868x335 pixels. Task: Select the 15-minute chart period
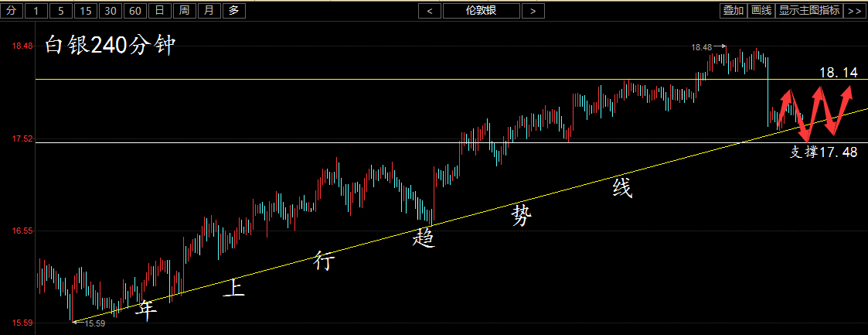click(x=86, y=10)
